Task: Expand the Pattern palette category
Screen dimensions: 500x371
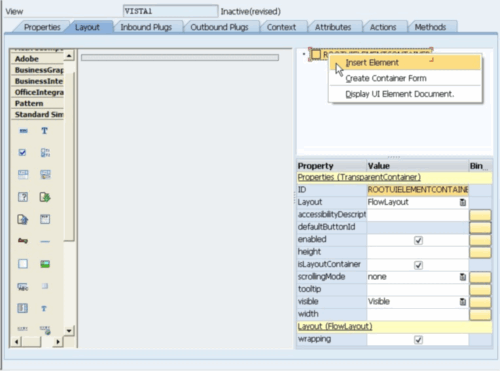Action: 37,103
